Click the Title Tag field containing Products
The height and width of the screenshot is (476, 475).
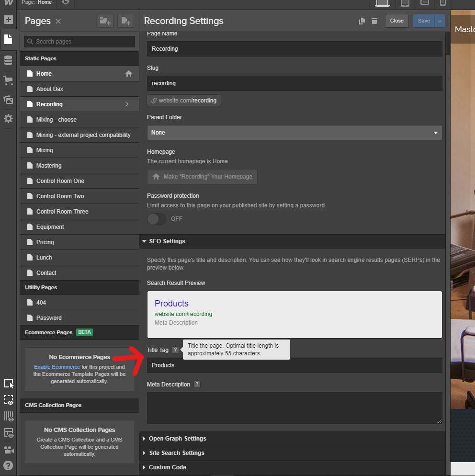click(294, 365)
